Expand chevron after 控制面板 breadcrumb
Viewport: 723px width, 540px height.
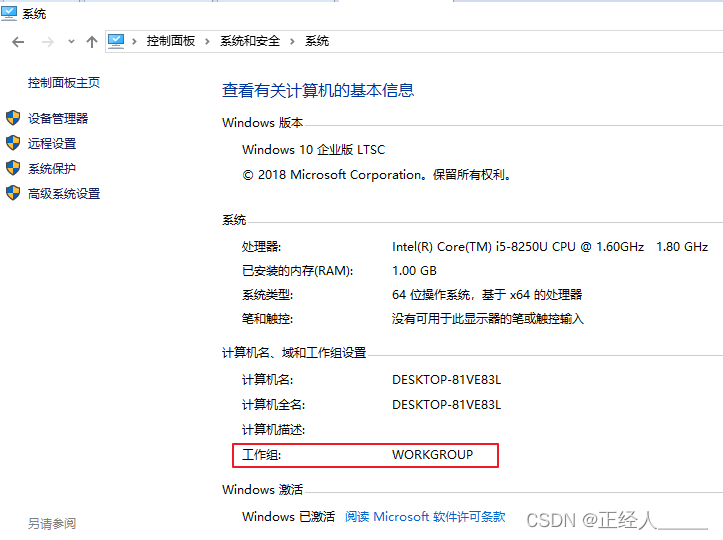207,42
